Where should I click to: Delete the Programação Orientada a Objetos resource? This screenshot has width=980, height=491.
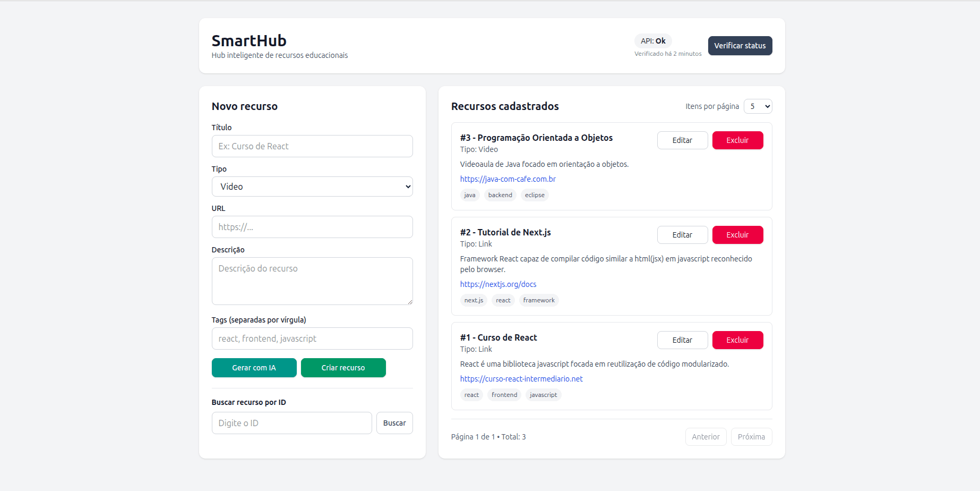[737, 140]
